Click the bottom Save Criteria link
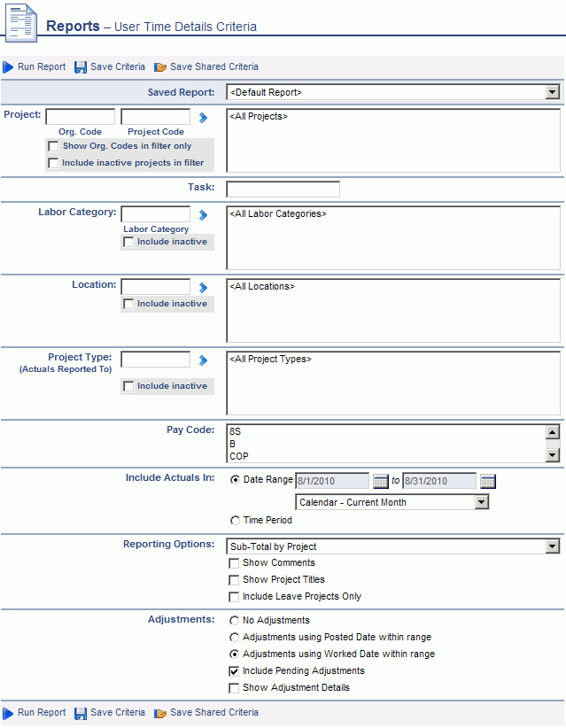This screenshot has width=566, height=728. 118,713
